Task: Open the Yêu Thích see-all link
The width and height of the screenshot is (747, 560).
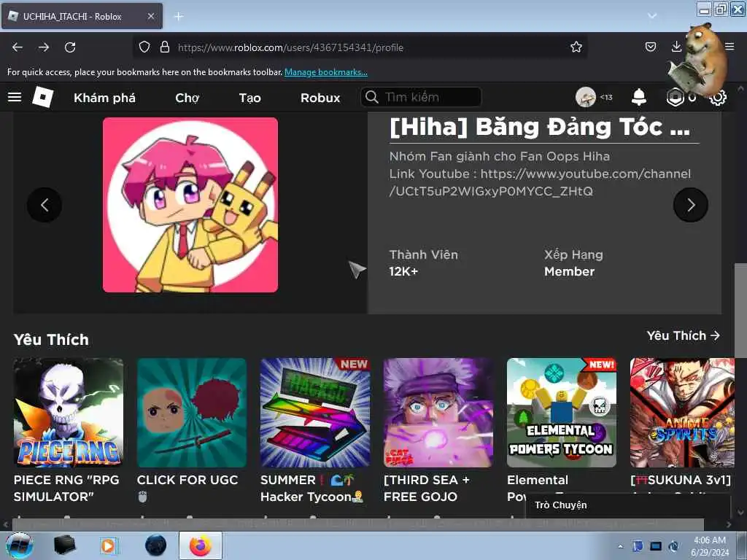Action: [683, 335]
